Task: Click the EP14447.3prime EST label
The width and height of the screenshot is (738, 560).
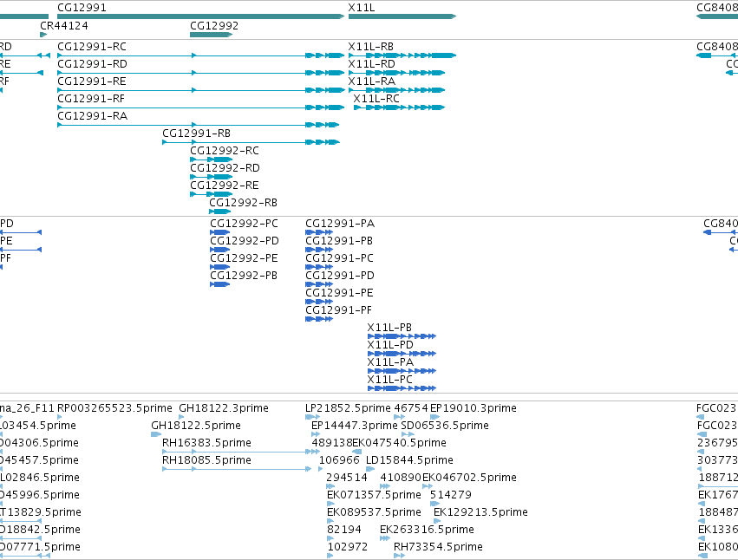Action: (x=355, y=426)
